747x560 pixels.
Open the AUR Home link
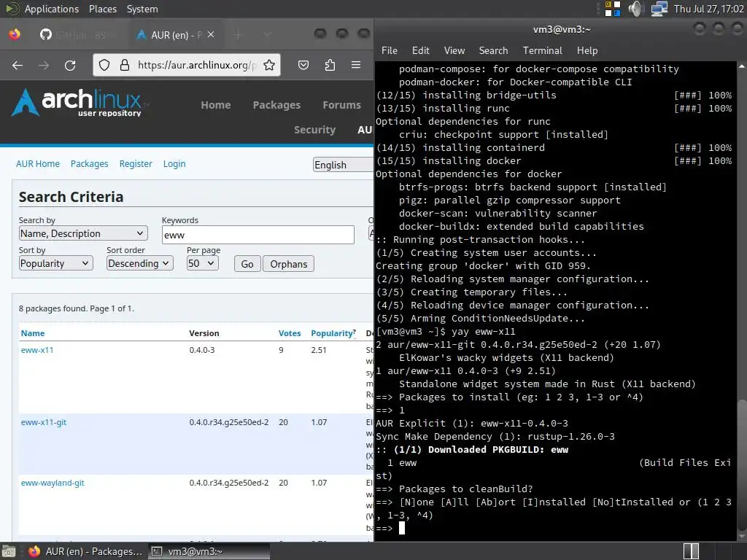tap(38, 164)
